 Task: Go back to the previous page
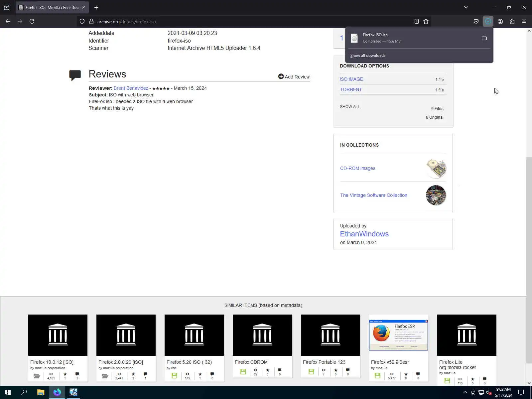point(8,21)
